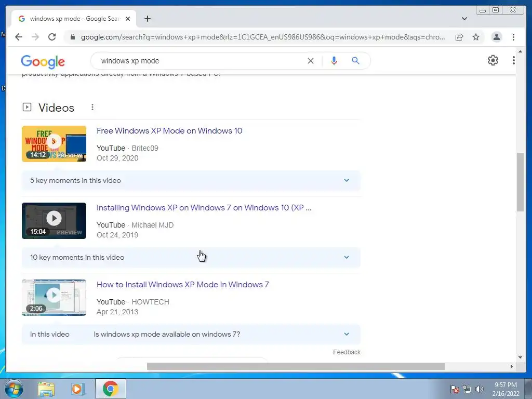Clear the search box text
Viewport: 532px width, 399px height.
(311, 61)
